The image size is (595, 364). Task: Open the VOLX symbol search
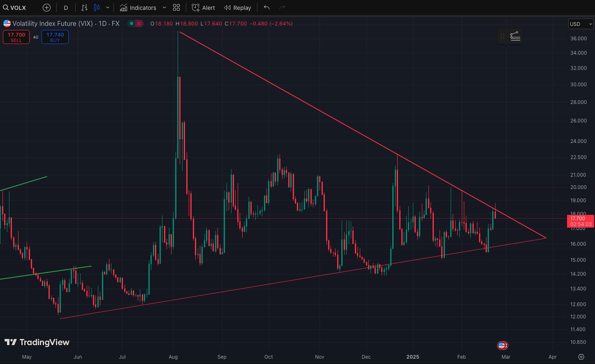[15, 8]
